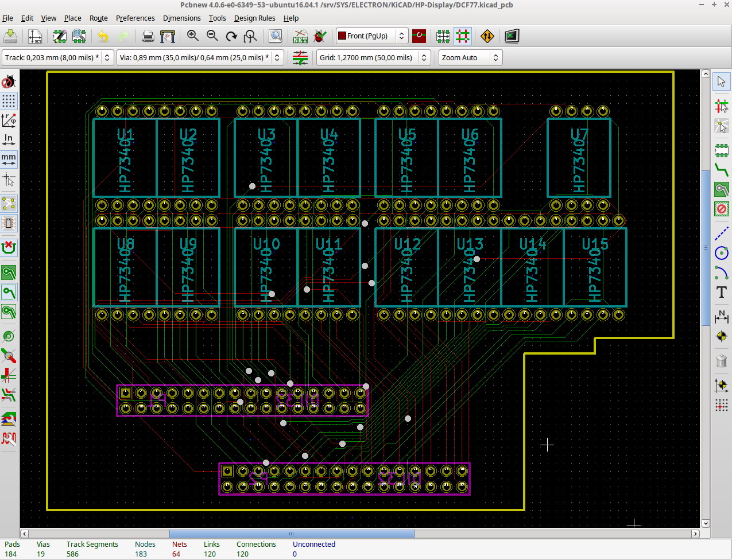The image size is (732, 560).
Task: Toggle grid visibility
Action: coord(9,101)
